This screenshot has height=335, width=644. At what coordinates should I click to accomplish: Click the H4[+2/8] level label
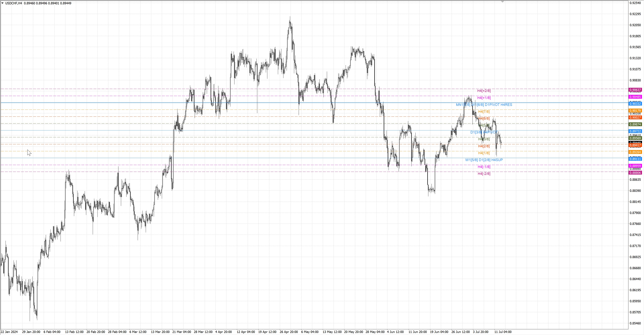(x=484, y=91)
